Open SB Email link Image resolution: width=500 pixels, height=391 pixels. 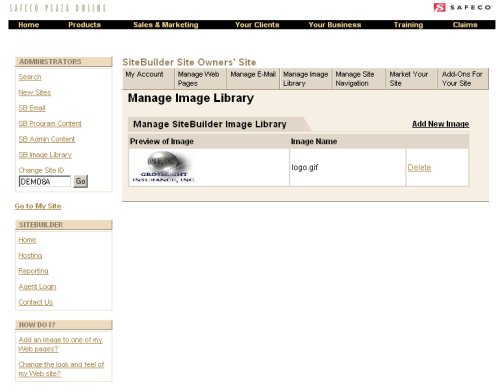[x=32, y=108]
